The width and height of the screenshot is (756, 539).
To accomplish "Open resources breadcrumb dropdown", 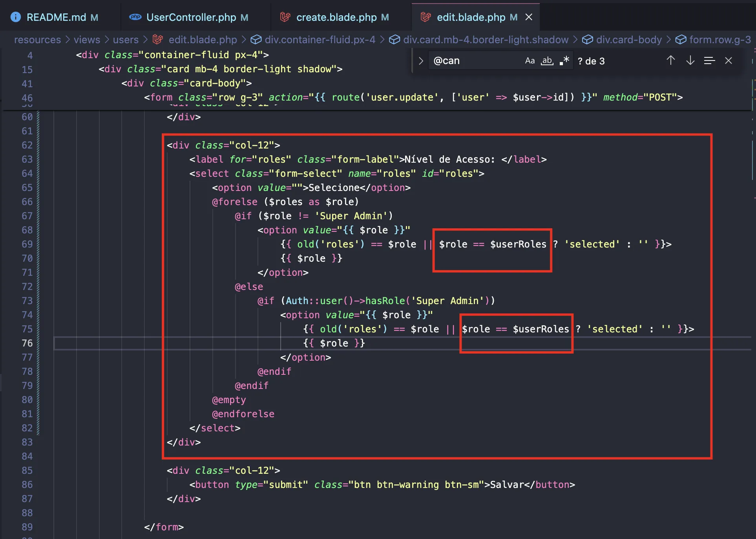I will point(37,40).
